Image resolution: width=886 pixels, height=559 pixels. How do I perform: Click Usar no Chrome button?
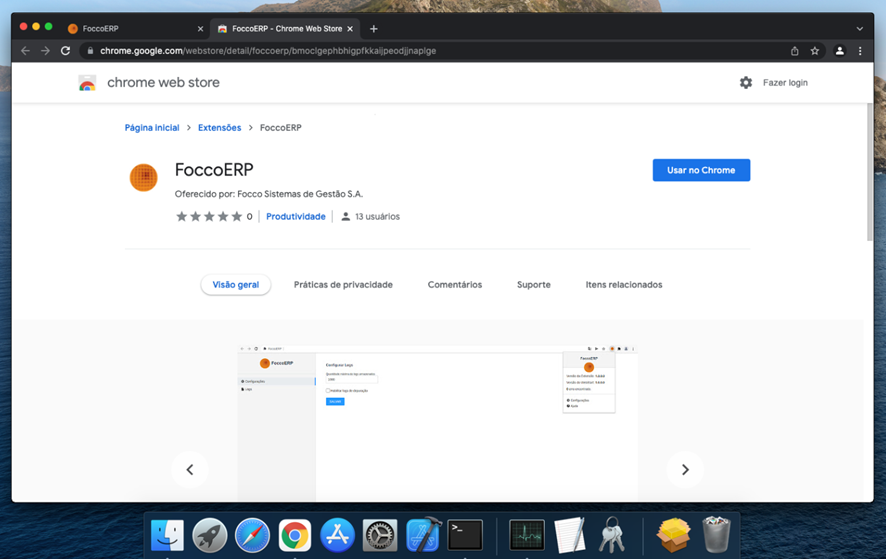click(x=701, y=170)
